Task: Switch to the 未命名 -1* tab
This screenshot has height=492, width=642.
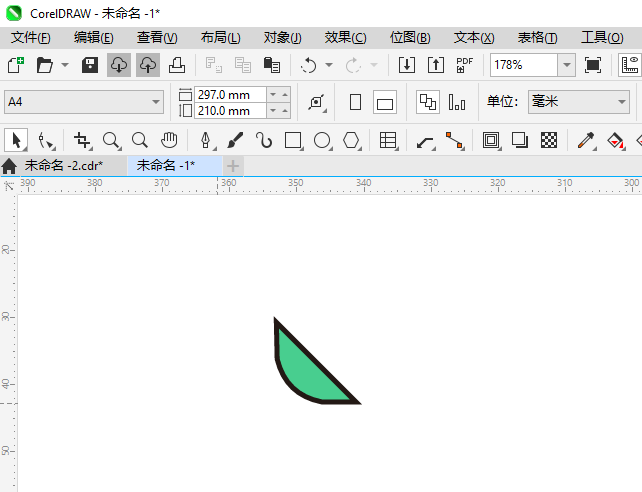Action: 174,166
